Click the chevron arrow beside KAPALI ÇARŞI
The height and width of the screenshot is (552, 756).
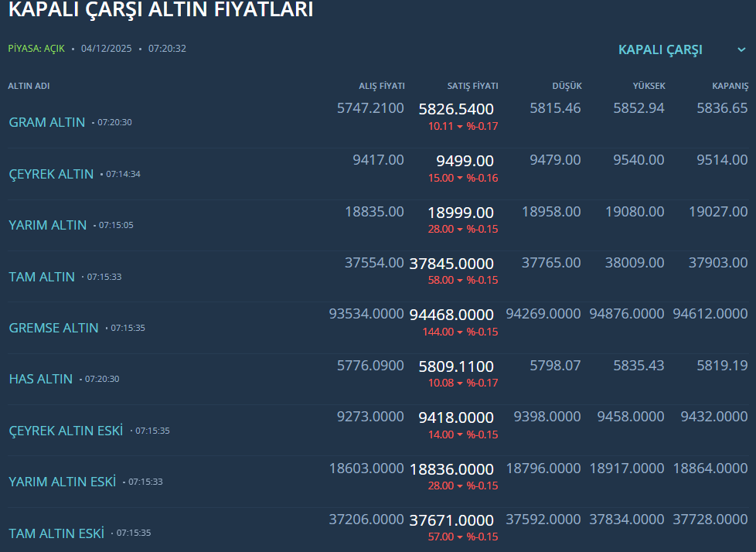click(741, 50)
